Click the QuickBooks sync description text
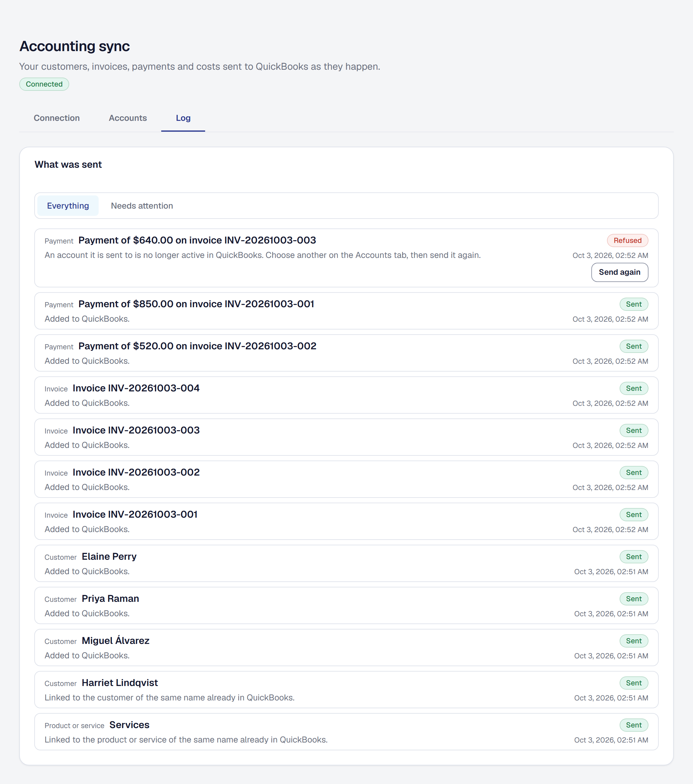Image resolution: width=693 pixels, height=784 pixels. click(x=199, y=67)
